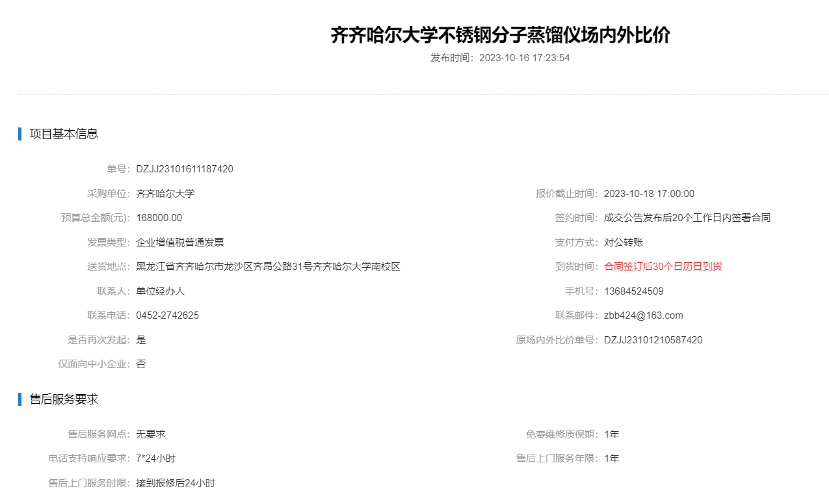Click the page title about 不锈钢分子蒸馏仪场内外比价
The width and height of the screenshot is (829, 504).
[x=500, y=35]
